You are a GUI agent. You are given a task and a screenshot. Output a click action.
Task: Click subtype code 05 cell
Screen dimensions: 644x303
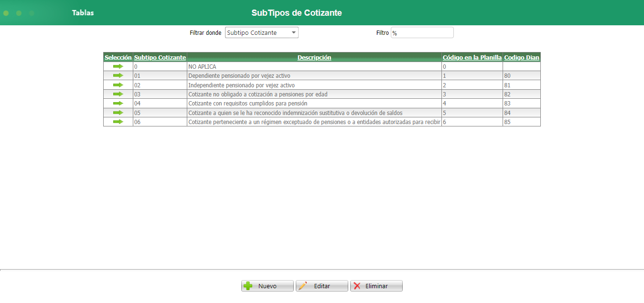(160, 113)
